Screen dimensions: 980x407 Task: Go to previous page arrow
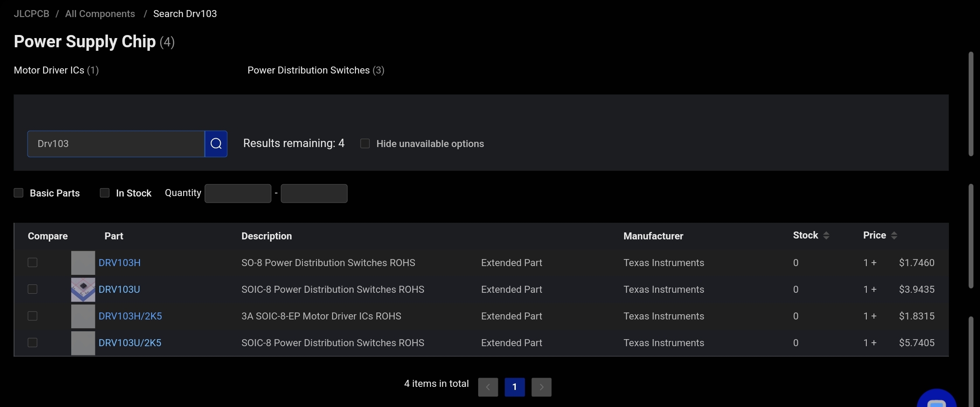click(x=488, y=387)
